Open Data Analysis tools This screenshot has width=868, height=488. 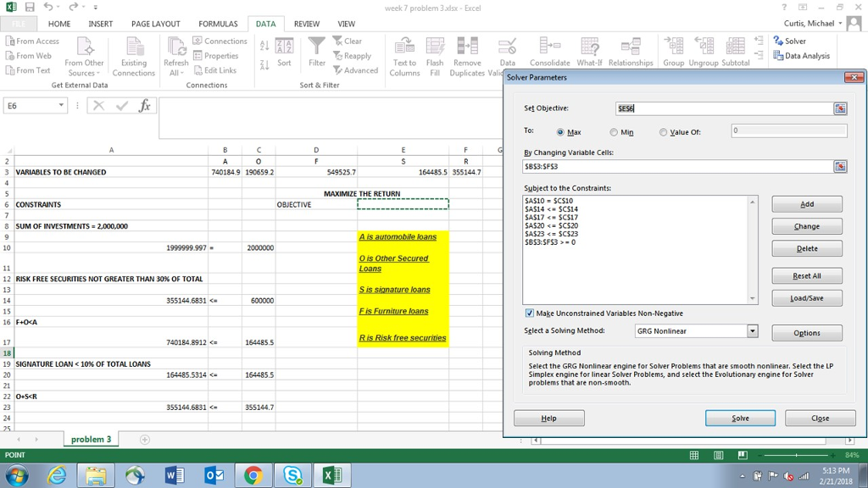(x=802, y=55)
